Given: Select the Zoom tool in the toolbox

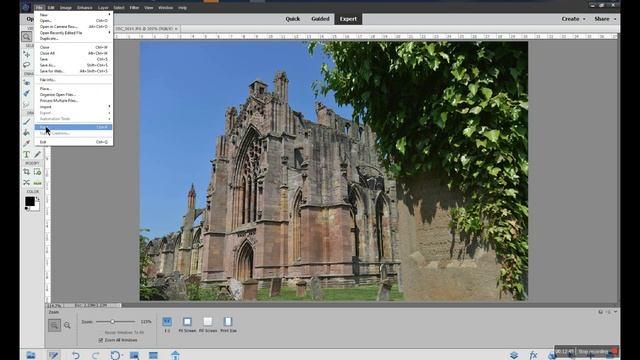Looking at the screenshot, I should (x=27, y=37).
